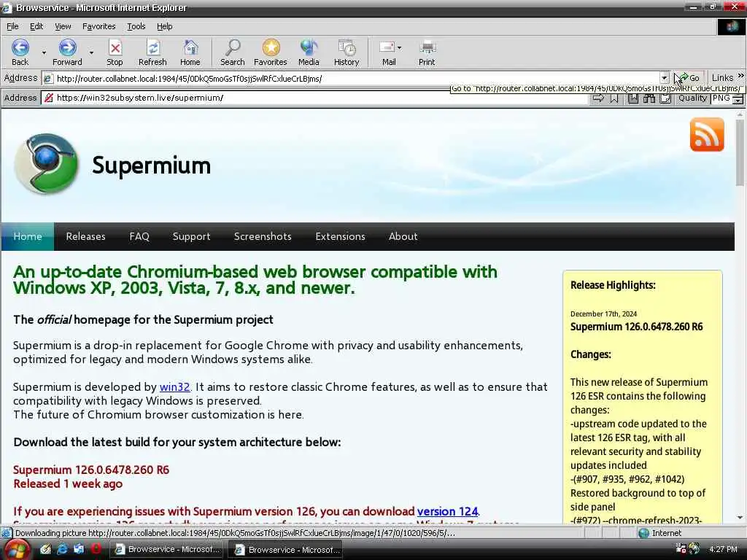The image size is (747, 560).
Task: Open the File menu
Action: coord(12,27)
